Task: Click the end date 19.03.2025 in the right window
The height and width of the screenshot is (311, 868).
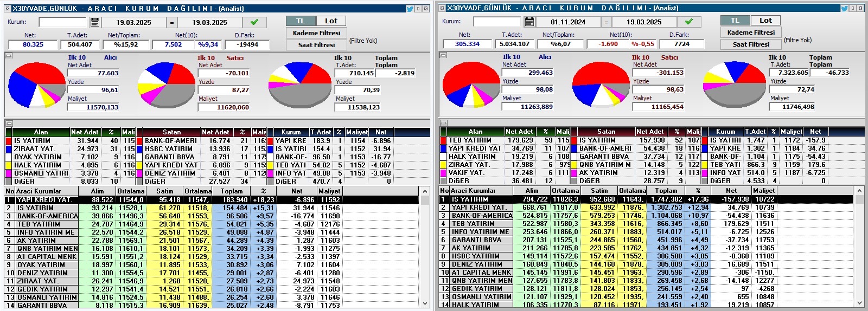Action: tap(644, 22)
